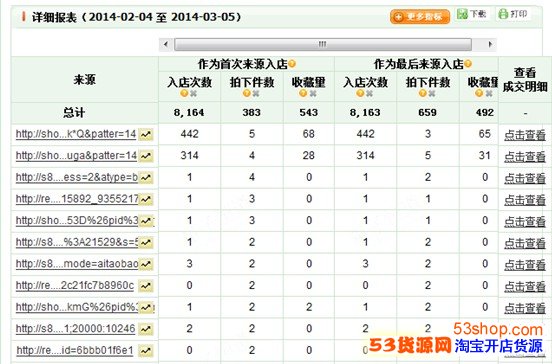Open source link http://sho...uga&patter=14

point(76,156)
